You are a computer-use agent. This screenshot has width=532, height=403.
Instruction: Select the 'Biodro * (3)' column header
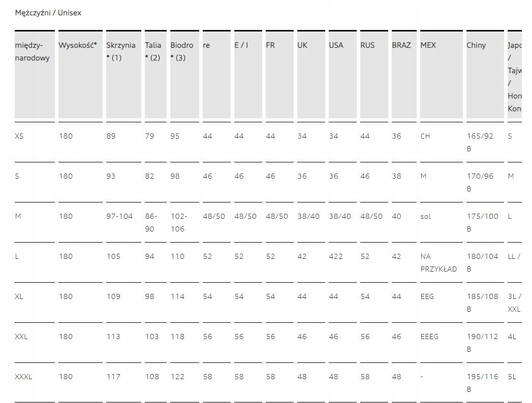(181, 51)
